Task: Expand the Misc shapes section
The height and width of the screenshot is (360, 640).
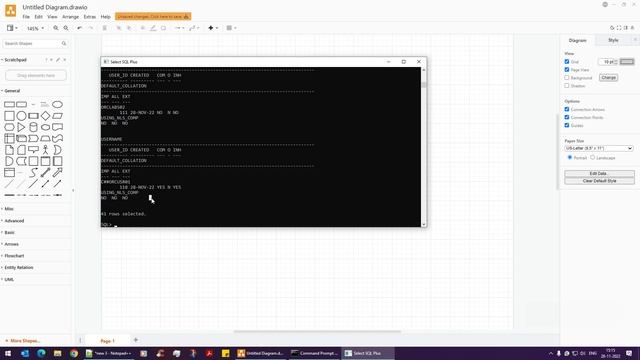Action: coord(9,209)
